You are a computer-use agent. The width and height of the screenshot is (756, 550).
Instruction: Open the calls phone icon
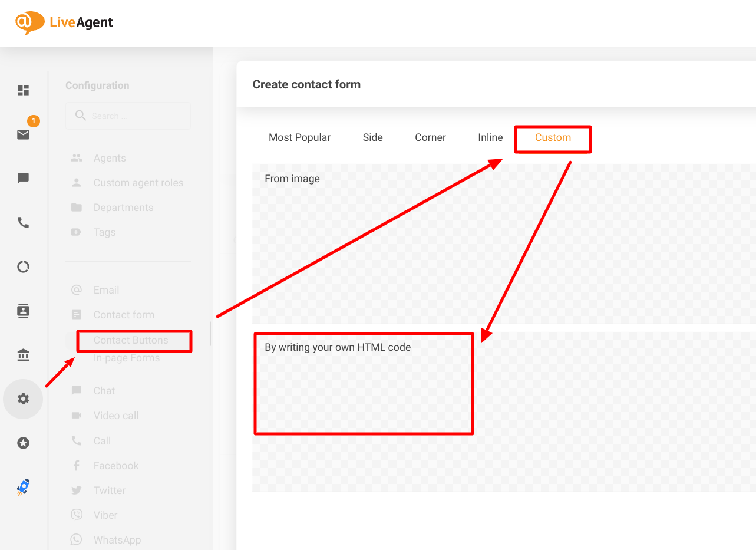point(23,222)
